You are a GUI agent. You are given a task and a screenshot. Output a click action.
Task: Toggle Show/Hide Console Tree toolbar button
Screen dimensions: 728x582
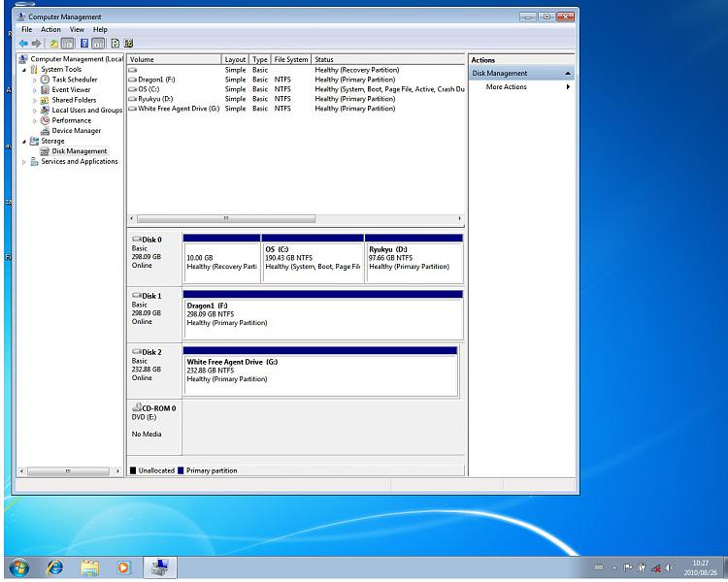tap(68, 44)
